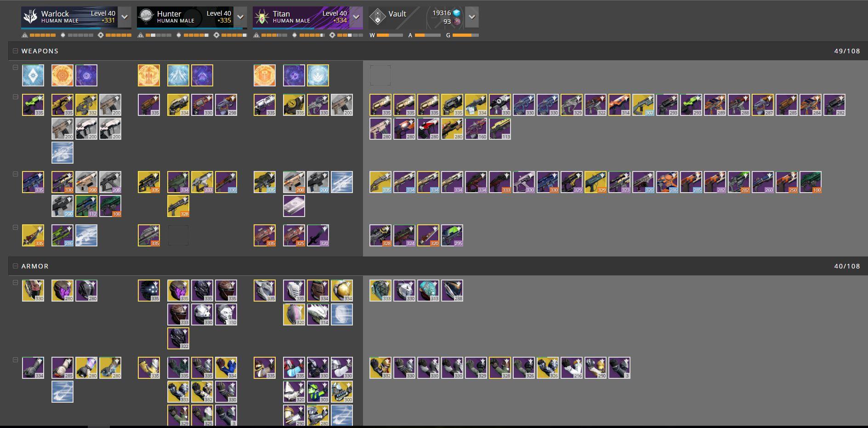Open the Warlock character dropdown arrow

tap(125, 17)
